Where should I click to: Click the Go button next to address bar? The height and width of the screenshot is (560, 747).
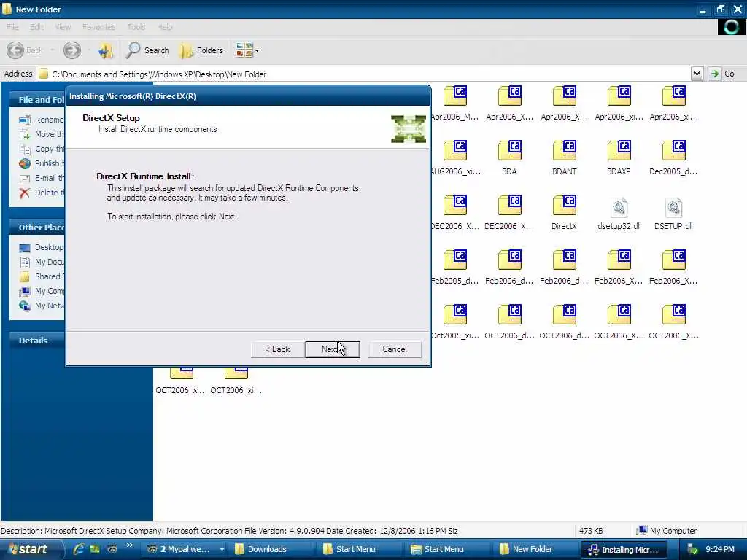point(722,74)
